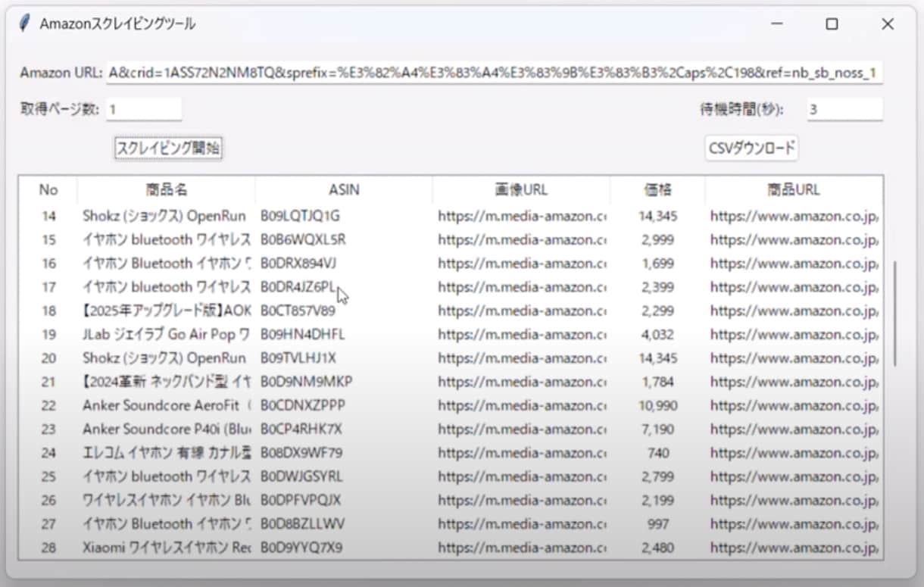Image resolution: width=924 pixels, height=587 pixels.
Task: Start scraping with スクレイピング開始 button
Action: click(168, 148)
